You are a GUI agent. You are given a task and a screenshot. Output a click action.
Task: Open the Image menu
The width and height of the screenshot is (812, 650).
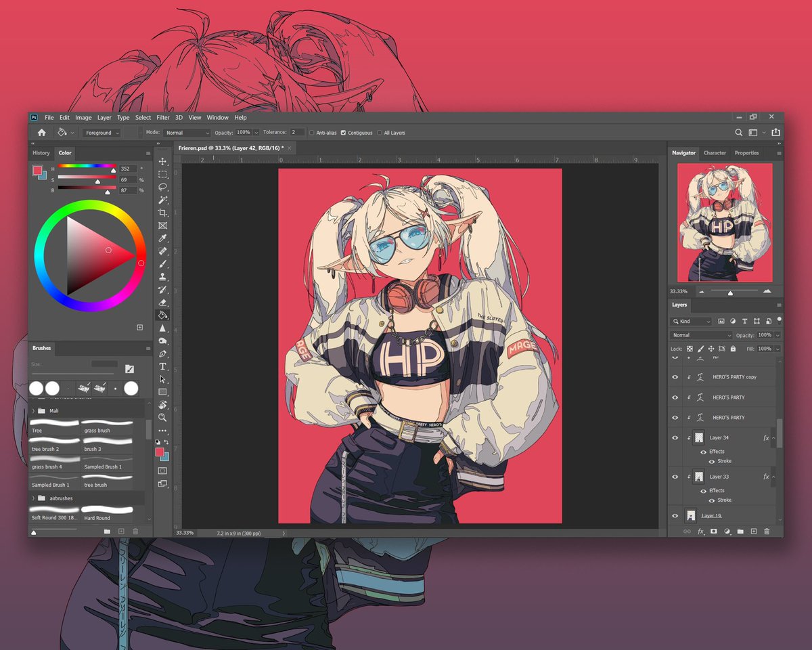point(83,118)
